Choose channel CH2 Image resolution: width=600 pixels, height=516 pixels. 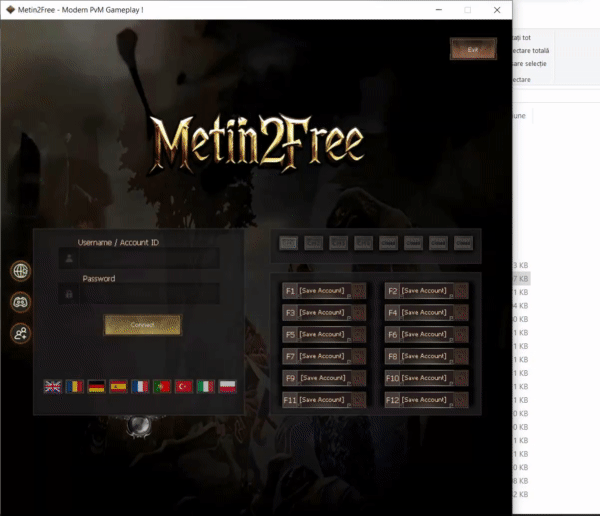click(313, 243)
